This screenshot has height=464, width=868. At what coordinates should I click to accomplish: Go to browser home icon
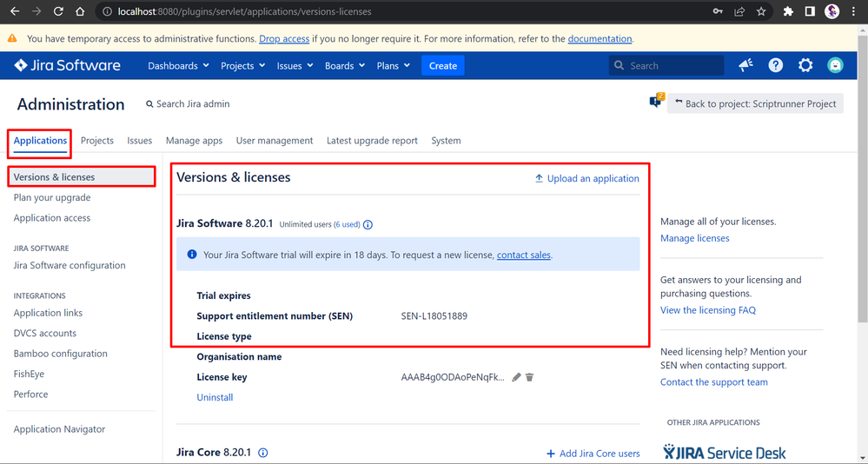pos(80,11)
